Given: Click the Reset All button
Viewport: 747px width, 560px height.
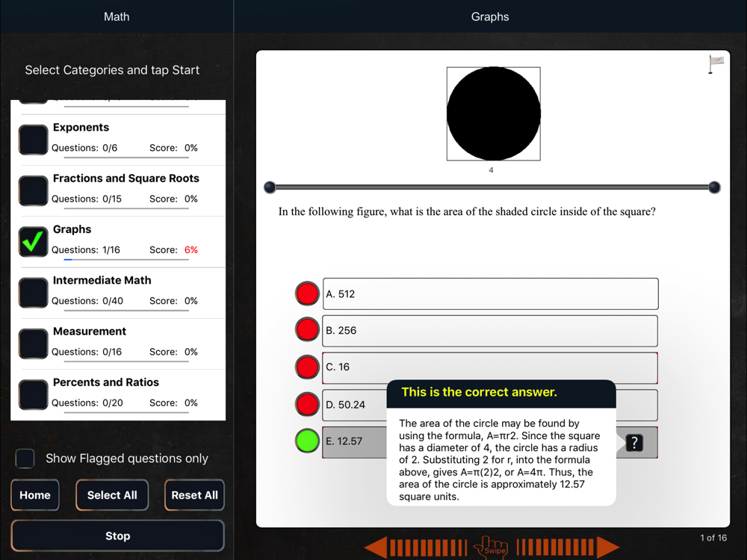Looking at the screenshot, I should [194, 495].
